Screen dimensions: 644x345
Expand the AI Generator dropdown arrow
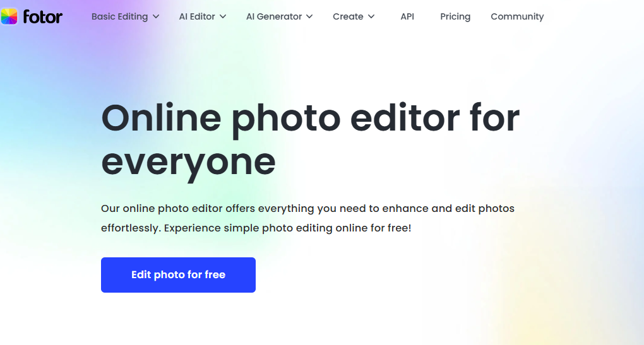pyautogui.click(x=309, y=17)
